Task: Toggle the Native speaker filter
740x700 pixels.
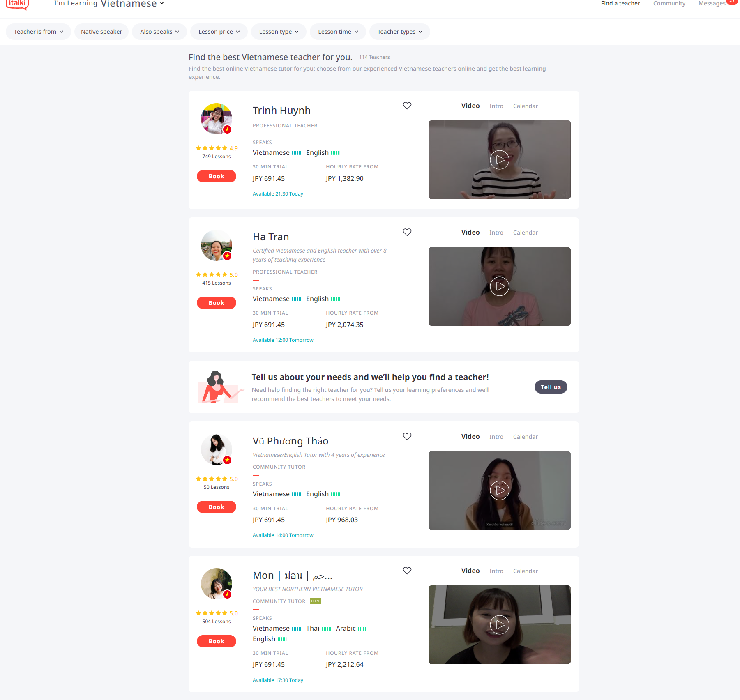Action: (x=101, y=32)
